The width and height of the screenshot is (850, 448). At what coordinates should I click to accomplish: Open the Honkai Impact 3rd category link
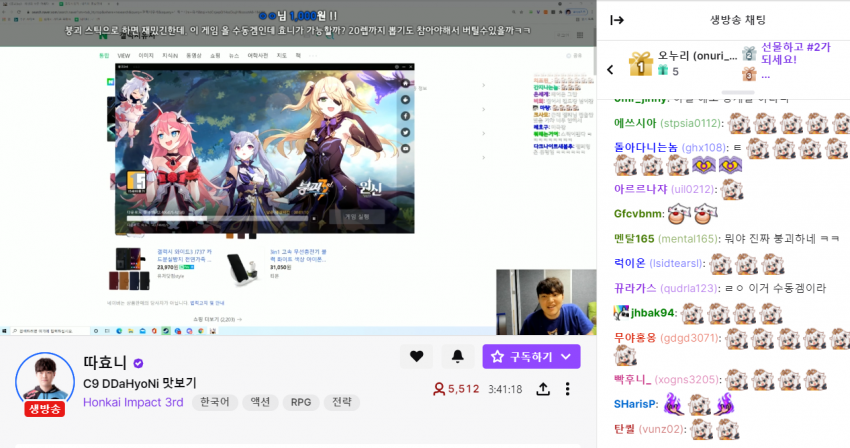133,402
